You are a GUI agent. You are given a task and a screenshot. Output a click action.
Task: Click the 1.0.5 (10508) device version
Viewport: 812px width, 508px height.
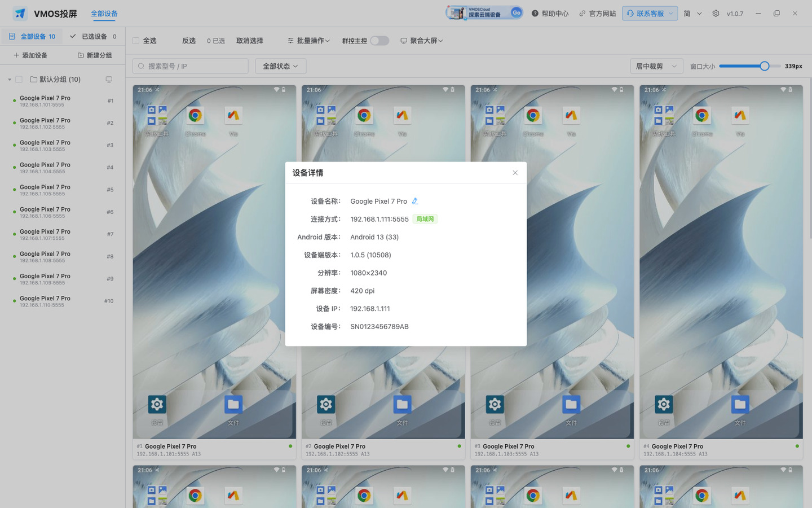[370, 255]
